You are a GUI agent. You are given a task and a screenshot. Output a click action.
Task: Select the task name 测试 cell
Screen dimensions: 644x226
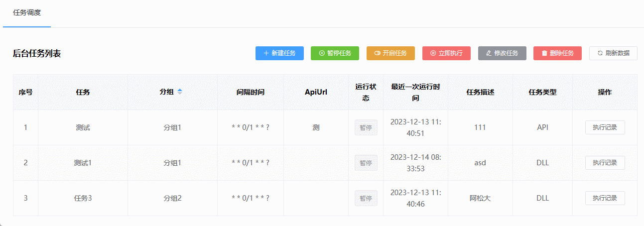coord(83,127)
